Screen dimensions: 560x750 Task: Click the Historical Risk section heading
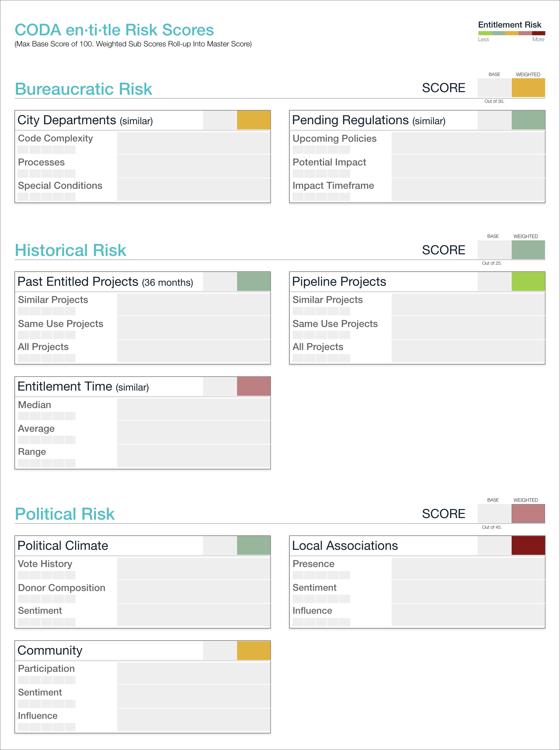[70, 250]
